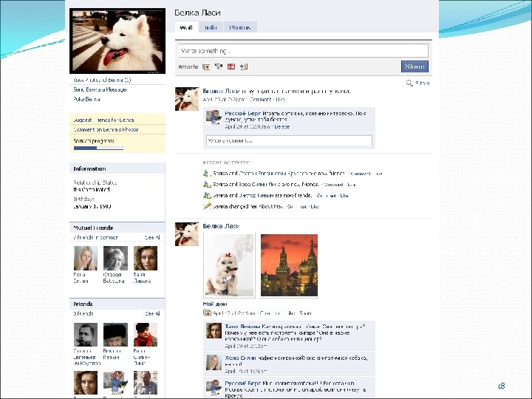The image size is (532, 399).
Task: Click Suggest Friends for Белка
Action: 104,120
